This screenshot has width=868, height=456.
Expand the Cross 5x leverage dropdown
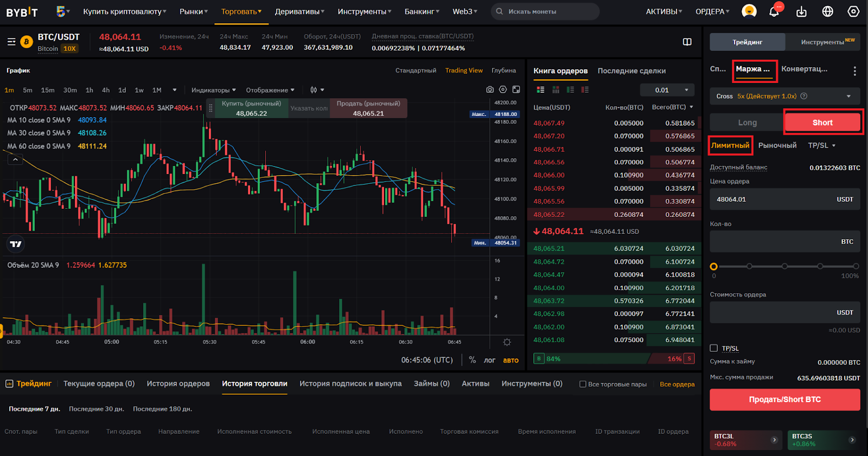click(x=784, y=96)
